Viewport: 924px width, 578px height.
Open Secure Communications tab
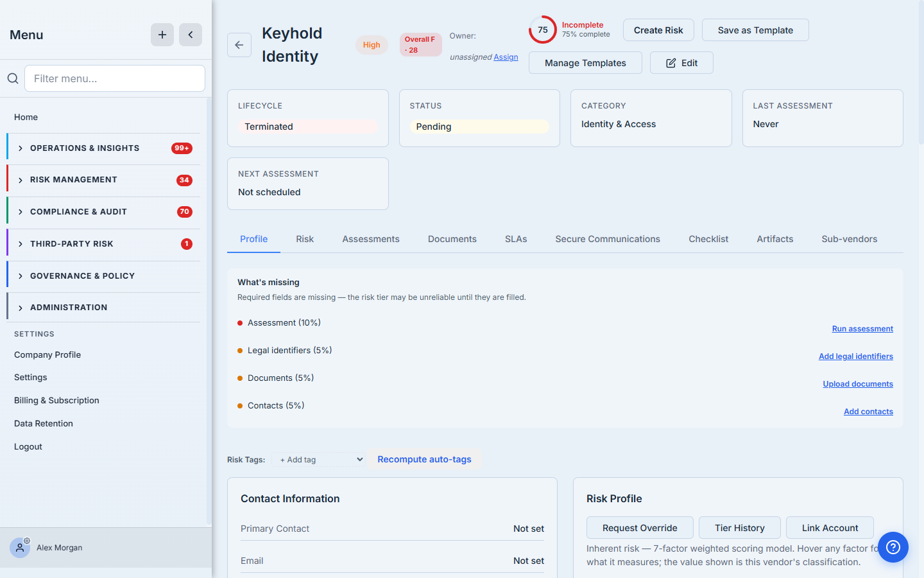coord(608,239)
